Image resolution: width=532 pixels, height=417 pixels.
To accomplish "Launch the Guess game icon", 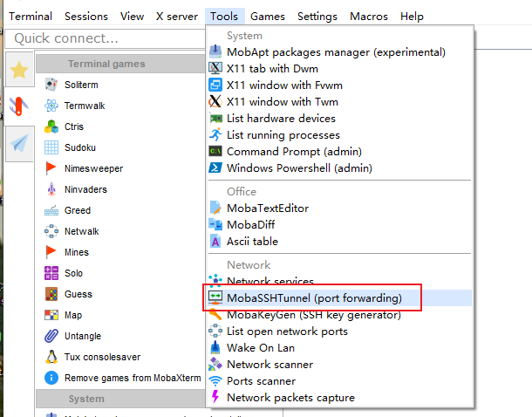I will pos(51,294).
